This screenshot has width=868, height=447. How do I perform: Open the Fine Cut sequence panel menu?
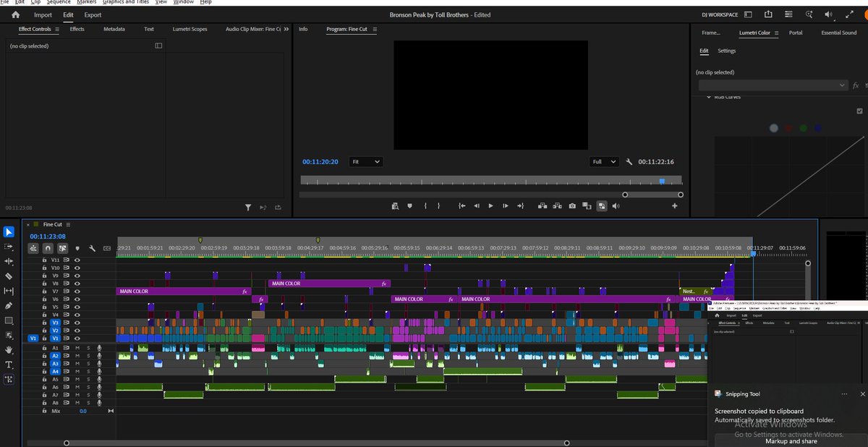point(69,225)
